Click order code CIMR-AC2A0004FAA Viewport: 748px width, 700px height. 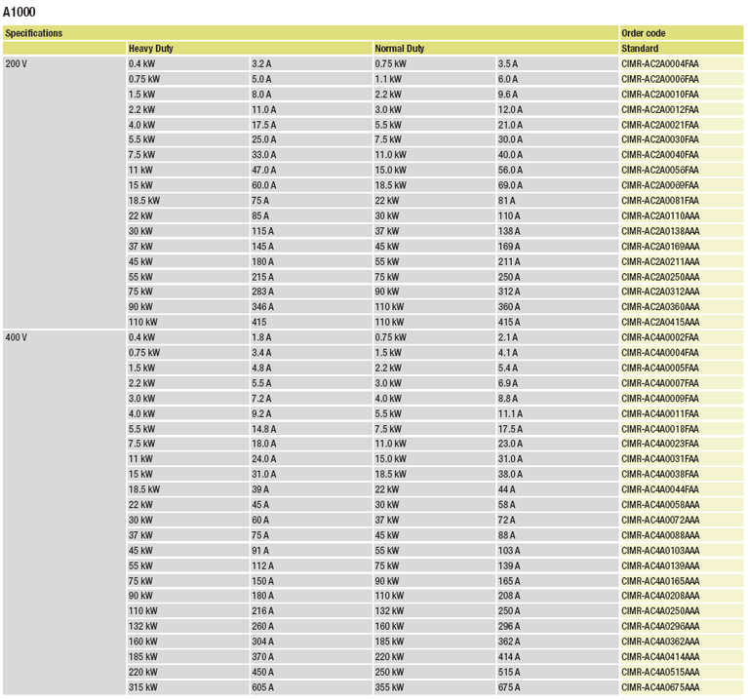(673, 63)
